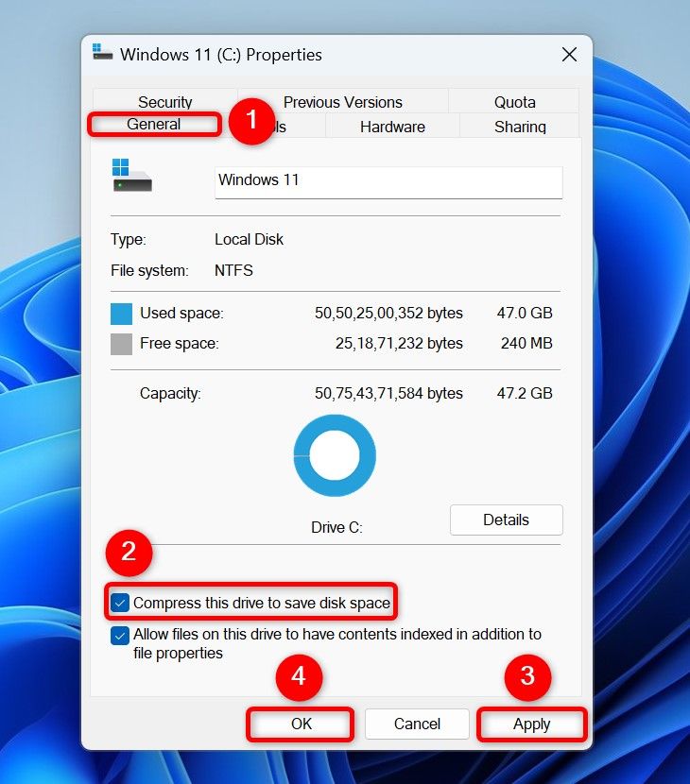Toggle Compress this drive to save disk space

(120, 603)
